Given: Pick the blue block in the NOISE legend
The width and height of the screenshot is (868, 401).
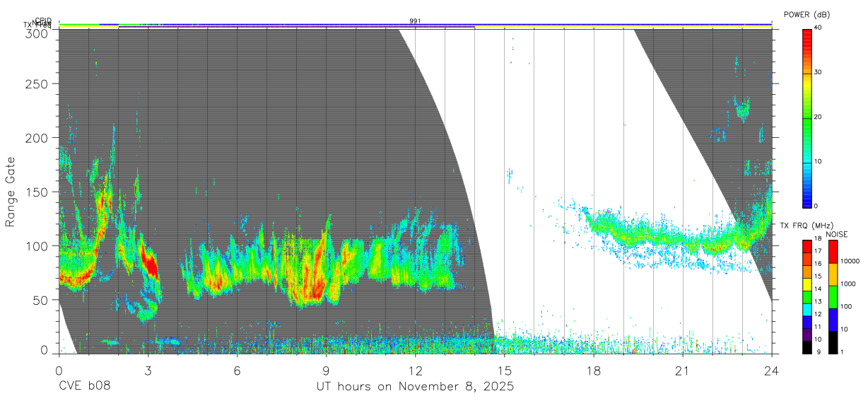Looking at the screenshot, I should 833,319.
